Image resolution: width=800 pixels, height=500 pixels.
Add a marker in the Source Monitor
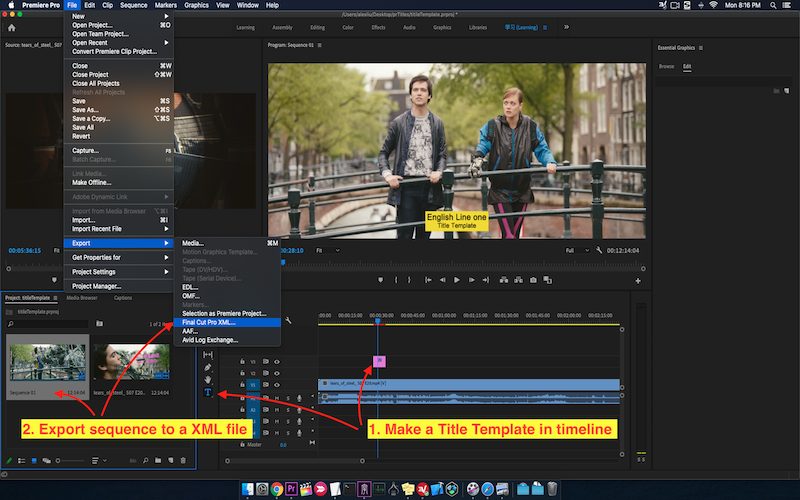54,280
